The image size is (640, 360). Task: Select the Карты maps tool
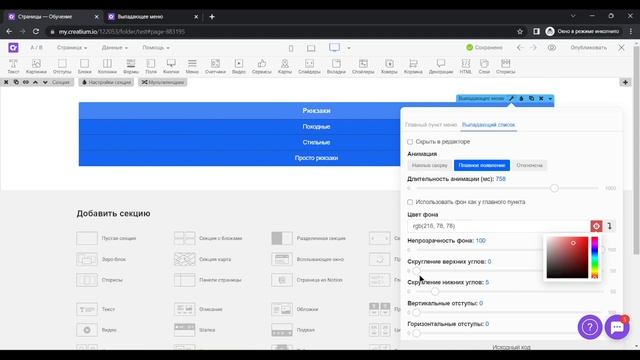(x=285, y=66)
